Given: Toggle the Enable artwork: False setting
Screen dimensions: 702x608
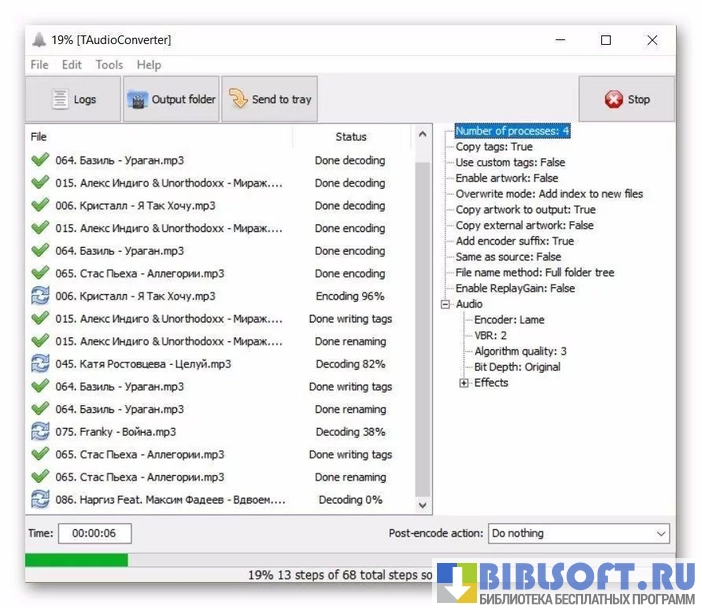Looking at the screenshot, I should coord(507,178).
